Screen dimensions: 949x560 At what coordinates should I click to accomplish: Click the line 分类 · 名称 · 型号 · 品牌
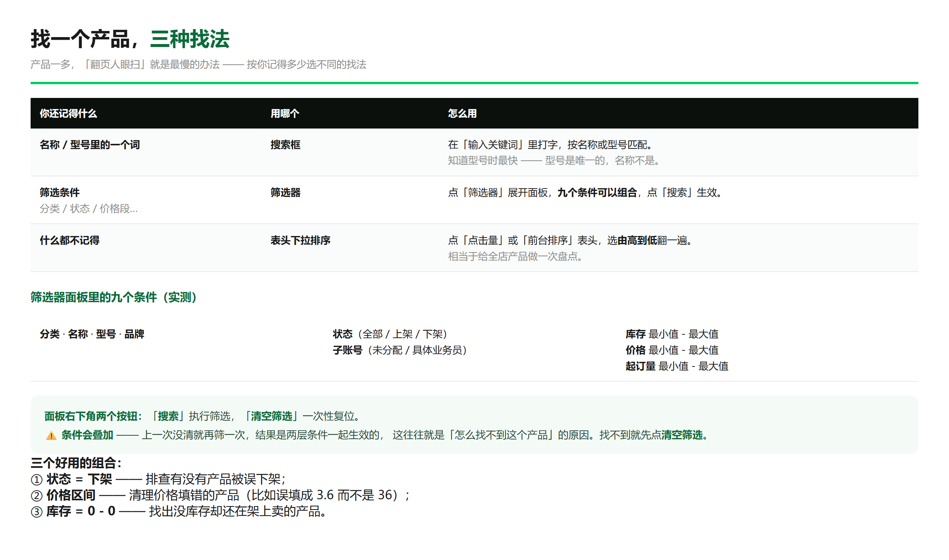[x=92, y=334]
